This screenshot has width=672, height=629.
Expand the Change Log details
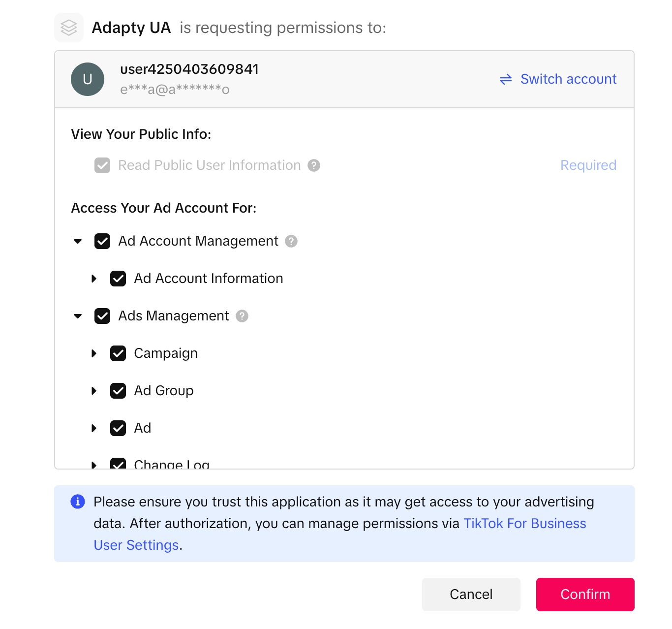(x=94, y=464)
